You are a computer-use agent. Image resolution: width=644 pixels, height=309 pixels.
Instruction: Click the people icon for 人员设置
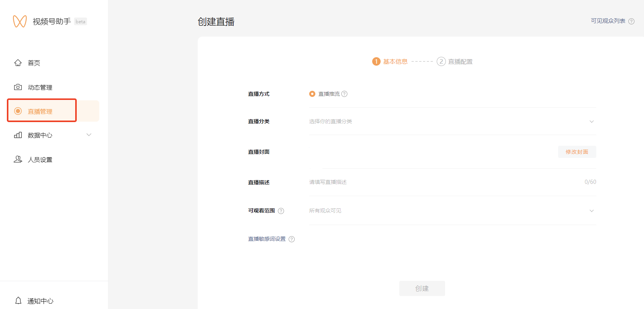coord(18,159)
